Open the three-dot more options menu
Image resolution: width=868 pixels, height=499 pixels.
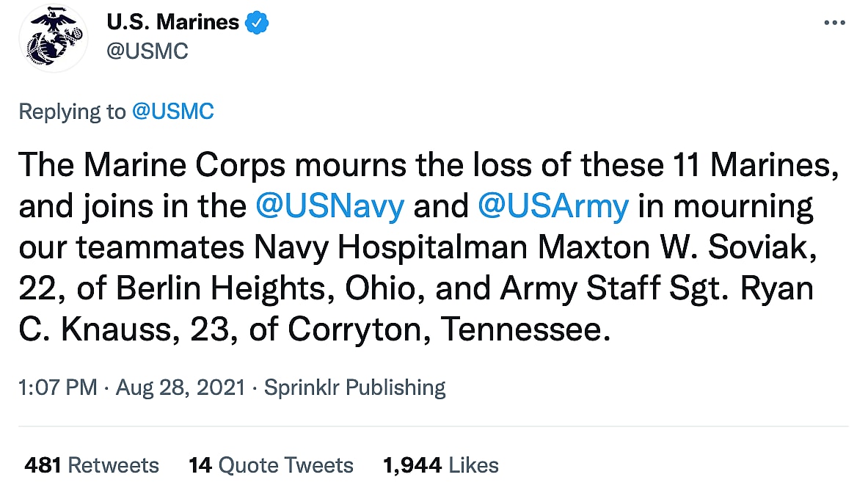point(834,23)
